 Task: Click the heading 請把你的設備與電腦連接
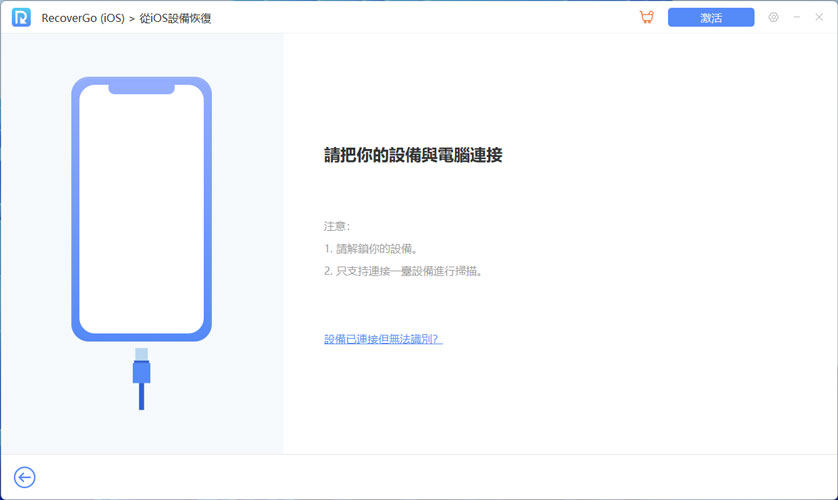click(413, 155)
